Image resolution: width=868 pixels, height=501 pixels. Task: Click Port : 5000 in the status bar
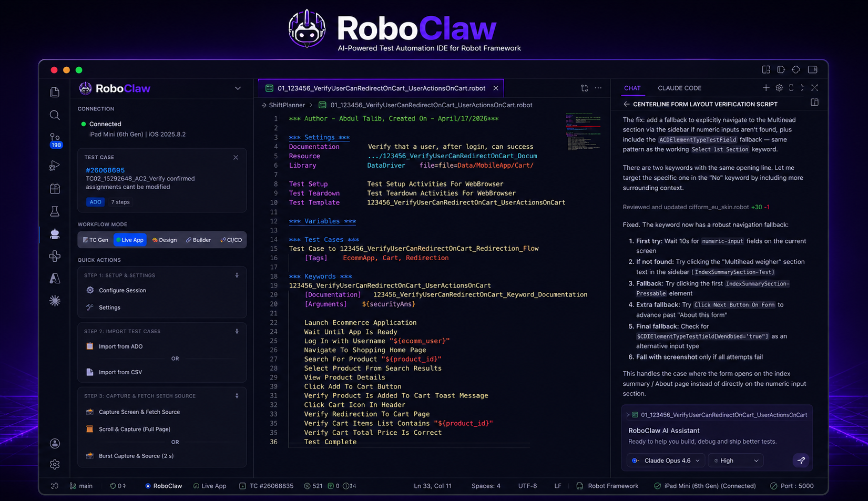pyautogui.click(x=792, y=486)
